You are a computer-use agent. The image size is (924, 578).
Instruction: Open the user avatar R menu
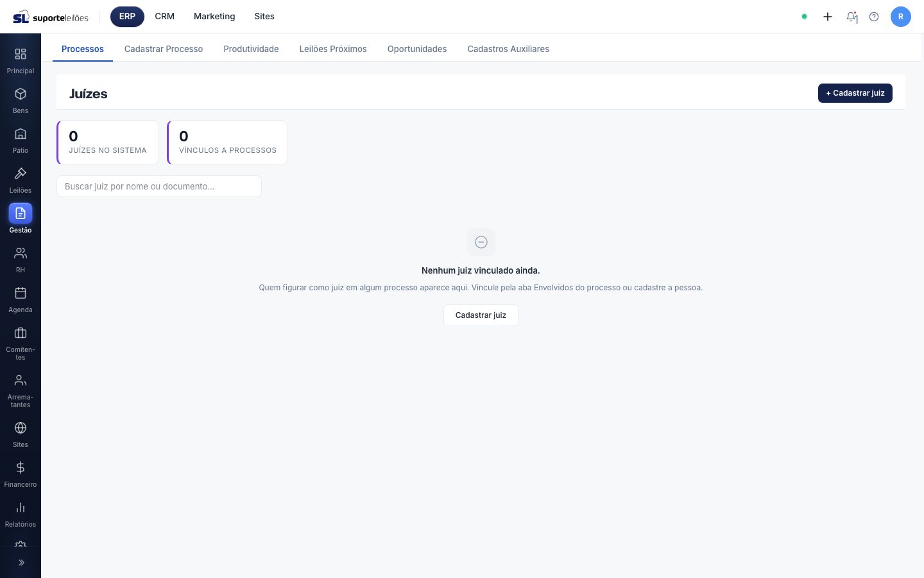[x=901, y=17]
